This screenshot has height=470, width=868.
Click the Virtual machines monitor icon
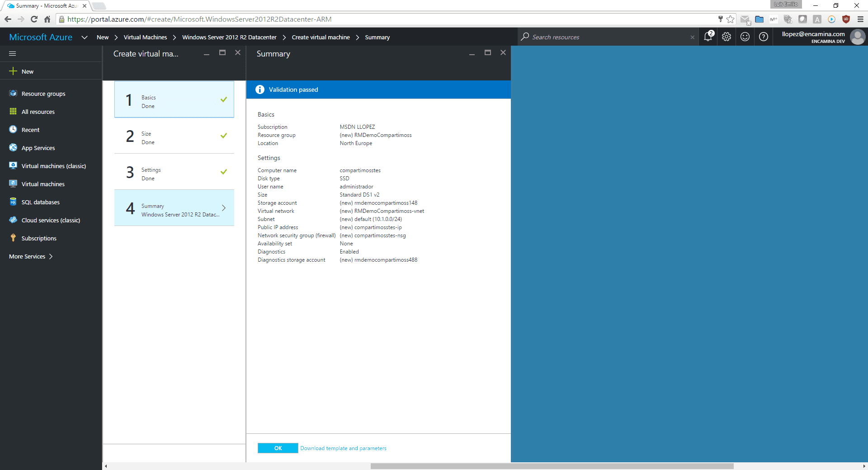13,184
